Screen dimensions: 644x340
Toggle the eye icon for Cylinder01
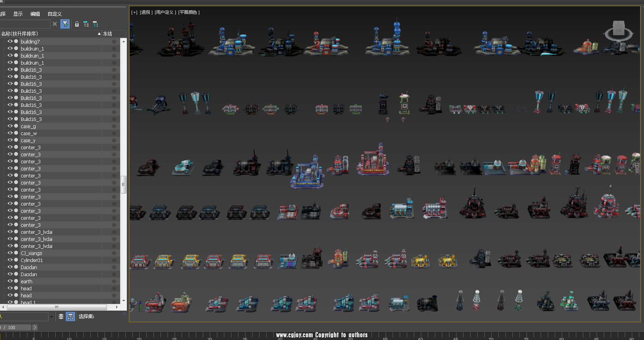click(10, 260)
